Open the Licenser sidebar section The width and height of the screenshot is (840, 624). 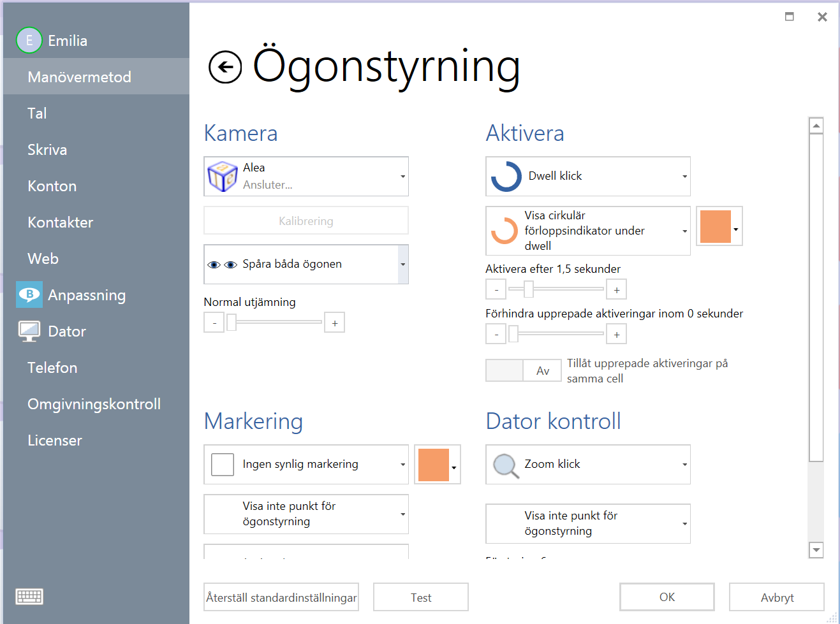(96, 440)
